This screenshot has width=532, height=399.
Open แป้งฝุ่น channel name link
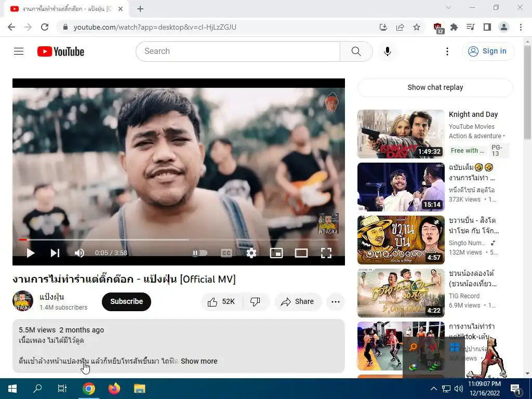(52, 297)
